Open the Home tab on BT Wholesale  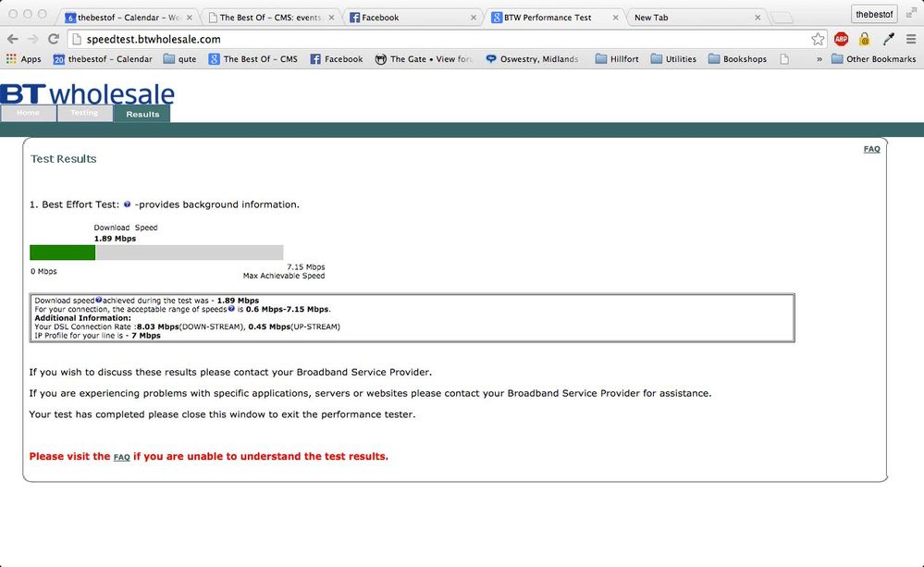click(29, 113)
